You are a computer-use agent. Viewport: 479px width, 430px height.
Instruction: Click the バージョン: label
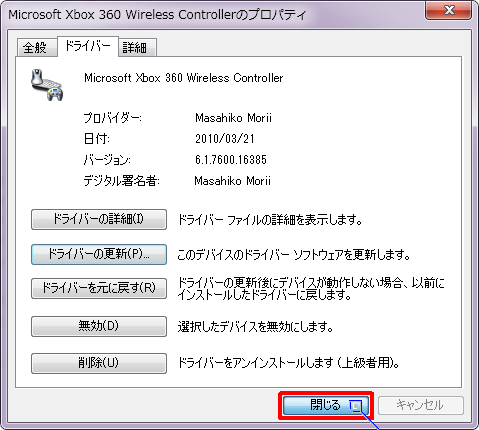(x=107, y=160)
